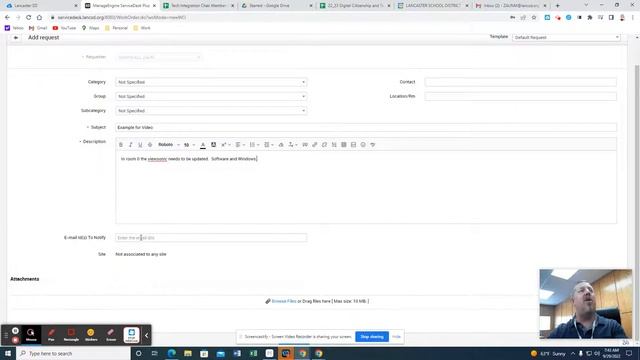Open a new browser tab
Screen dimensions: 640x360
tap(558, 6)
